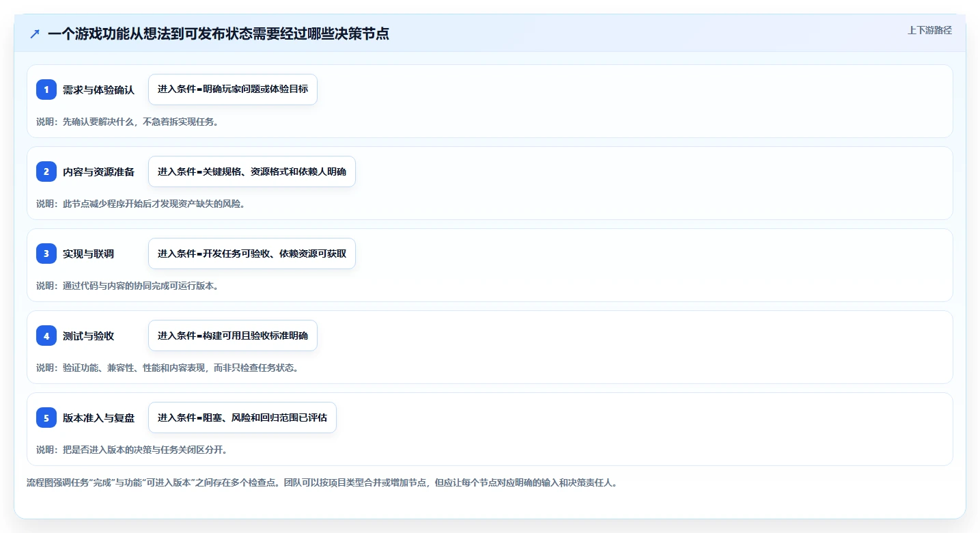The height and width of the screenshot is (533, 980).
Task: Select the step 5 number badge
Action: (x=46, y=418)
